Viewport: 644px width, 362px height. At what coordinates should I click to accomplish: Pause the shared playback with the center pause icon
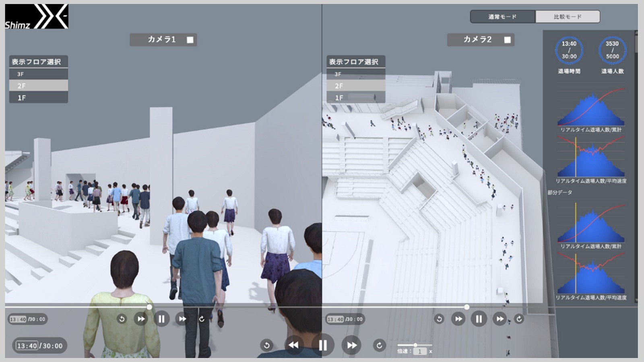[323, 344]
